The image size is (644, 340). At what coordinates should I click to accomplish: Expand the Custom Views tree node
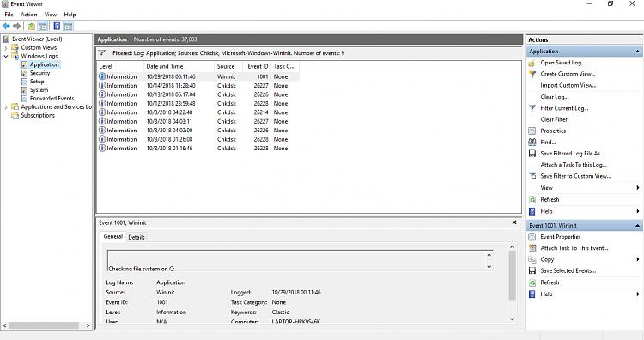point(6,47)
